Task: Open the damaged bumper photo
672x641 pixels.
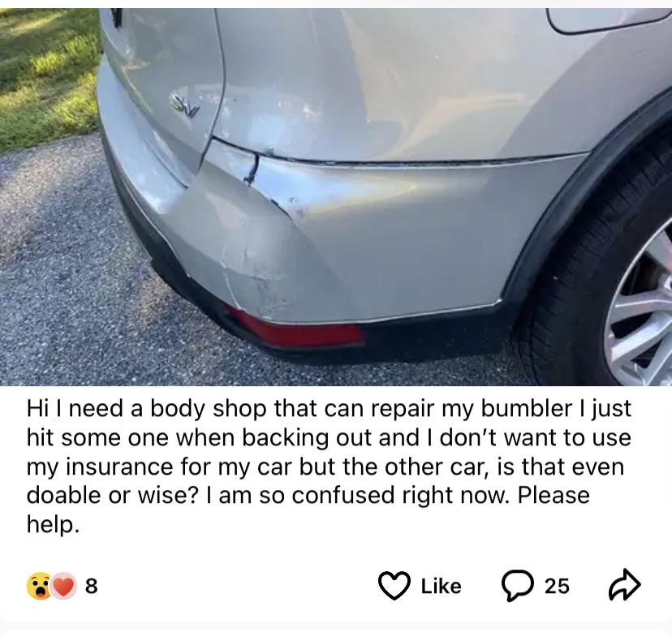Action: 336,196
